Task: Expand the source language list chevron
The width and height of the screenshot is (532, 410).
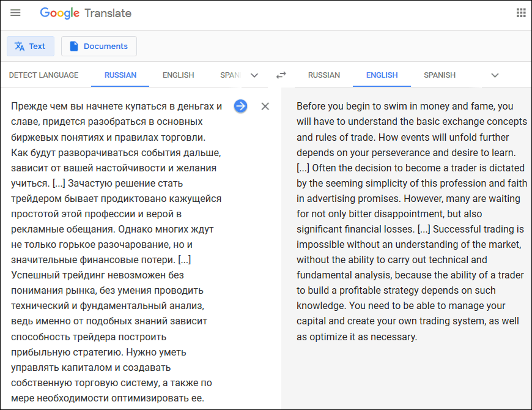Action: point(254,75)
